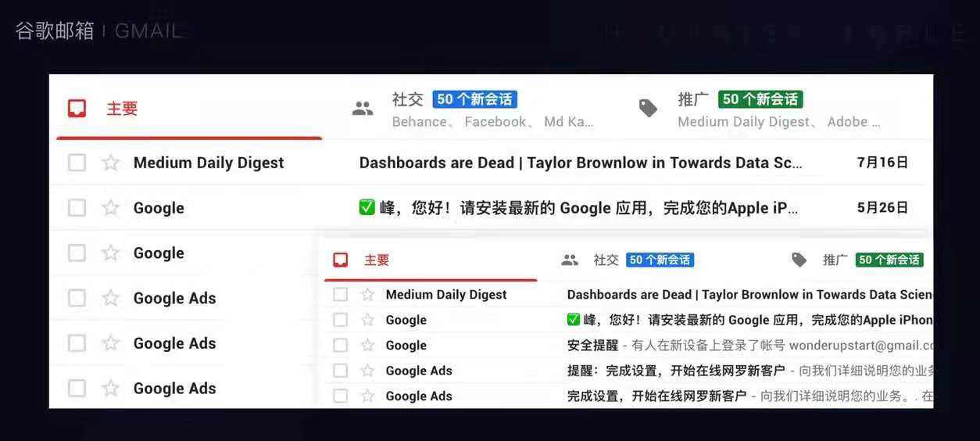980x441 pixels.
Task: Click the tag icon beside 推广 in the large panel
Action: (x=649, y=109)
